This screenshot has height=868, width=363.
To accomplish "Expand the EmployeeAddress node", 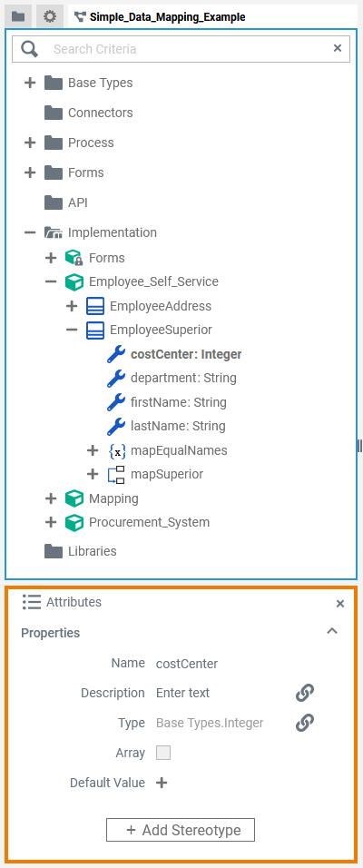I will tap(72, 306).
